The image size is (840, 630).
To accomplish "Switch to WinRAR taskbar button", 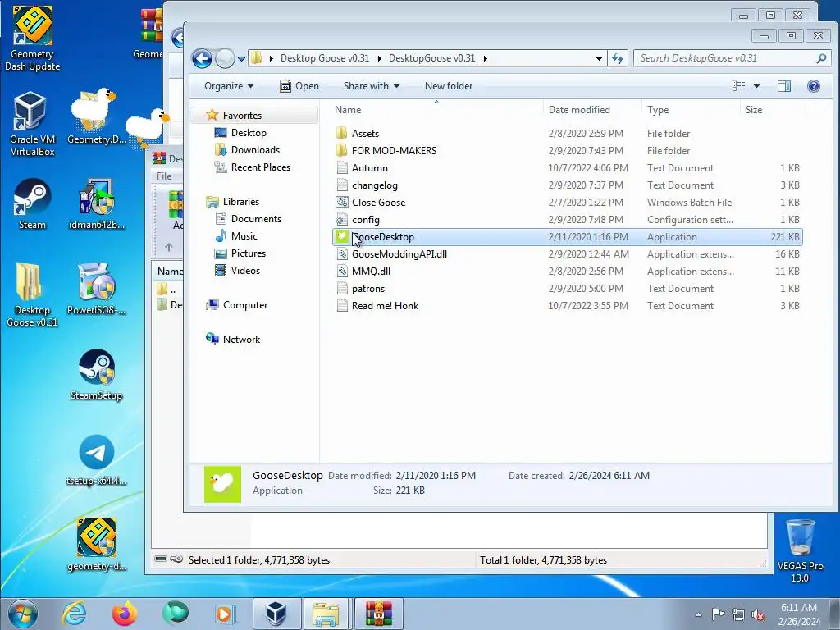I will (x=379, y=614).
